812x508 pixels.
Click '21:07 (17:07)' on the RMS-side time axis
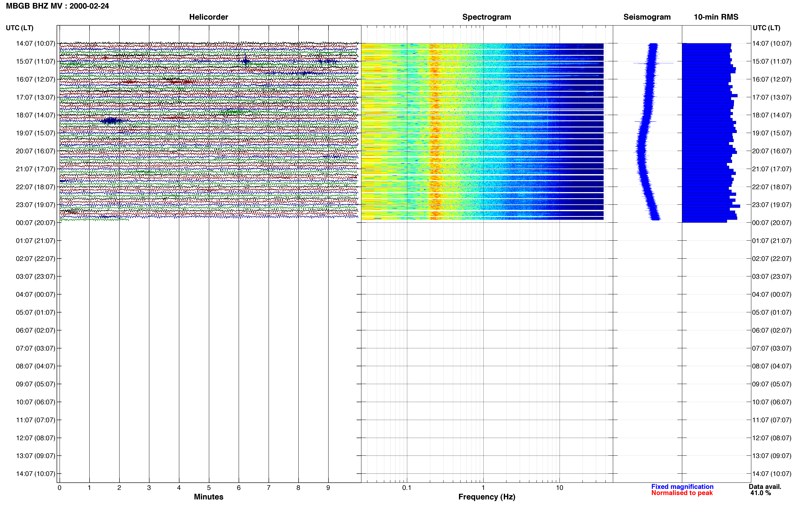pos(772,169)
